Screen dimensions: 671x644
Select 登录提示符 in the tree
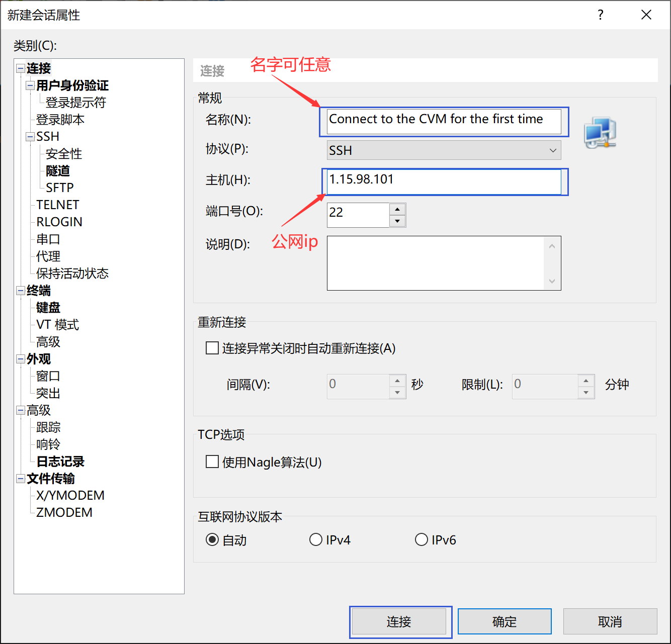pyautogui.click(x=76, y=103)
